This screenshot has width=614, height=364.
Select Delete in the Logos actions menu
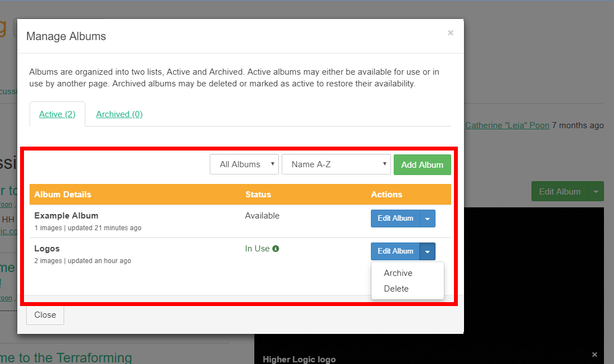[x=397, y=289]
